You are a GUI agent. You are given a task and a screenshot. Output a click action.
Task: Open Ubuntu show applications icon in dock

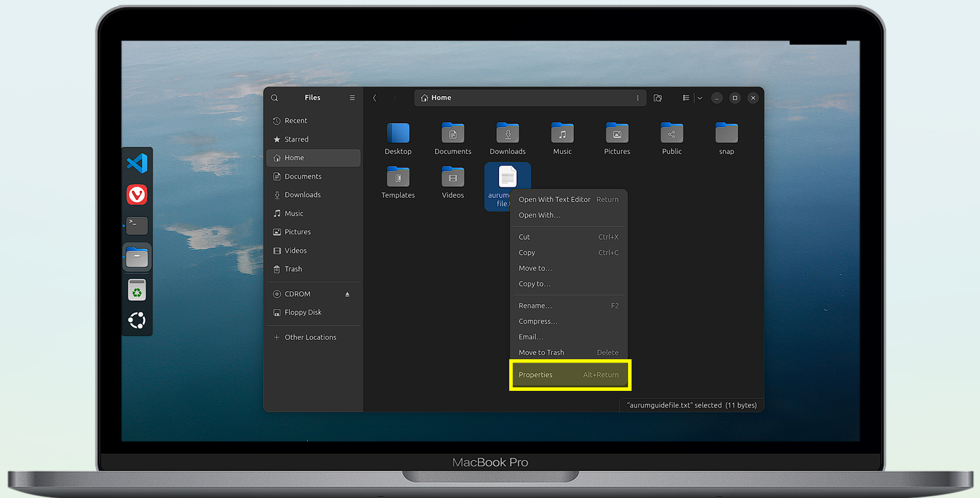point(137,321)
